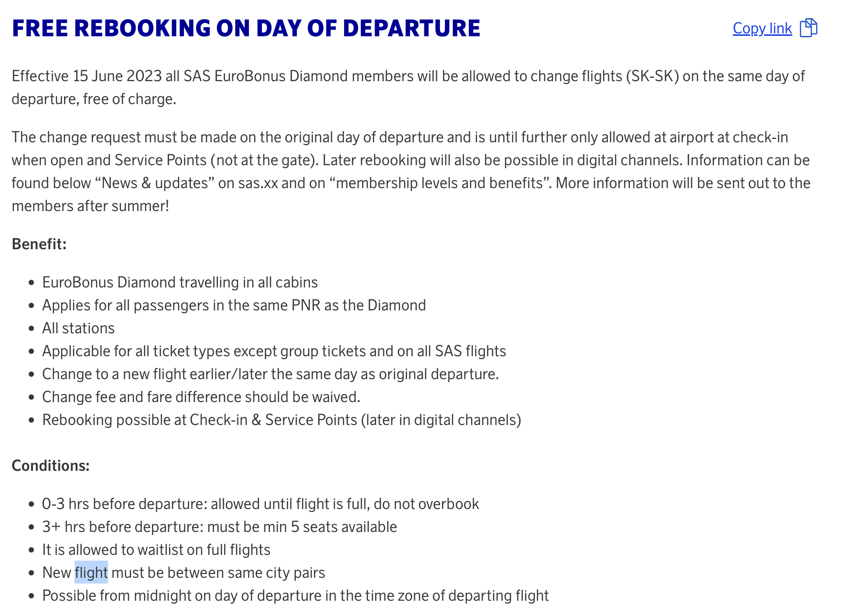Click the "Benefit:" subheading

click(39, 244)
